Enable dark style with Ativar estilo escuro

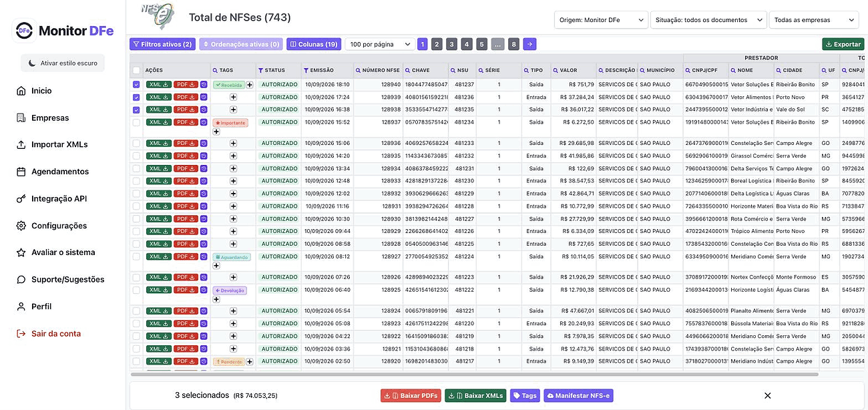click(63, 63)
